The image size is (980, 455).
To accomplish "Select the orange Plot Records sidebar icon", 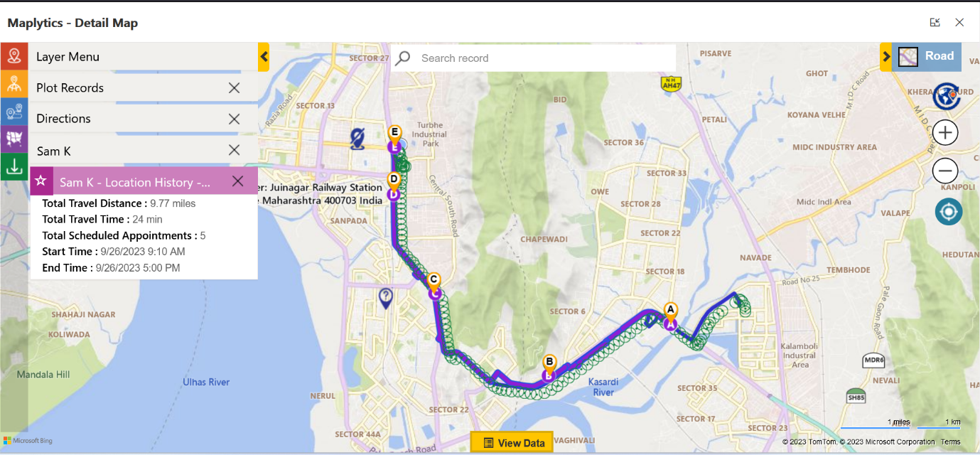I will tap(14, 85).
